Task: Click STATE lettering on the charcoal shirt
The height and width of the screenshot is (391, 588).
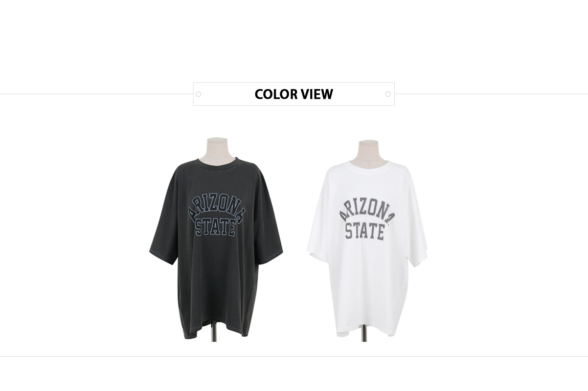Action: point(216,228)
